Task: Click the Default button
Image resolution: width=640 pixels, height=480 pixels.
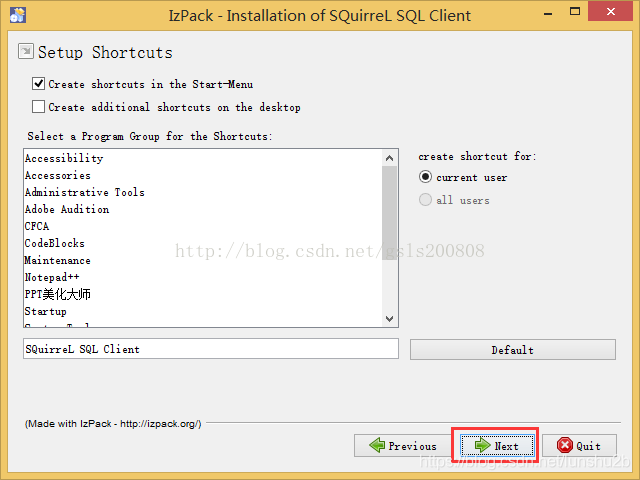Action: (513, 350)
